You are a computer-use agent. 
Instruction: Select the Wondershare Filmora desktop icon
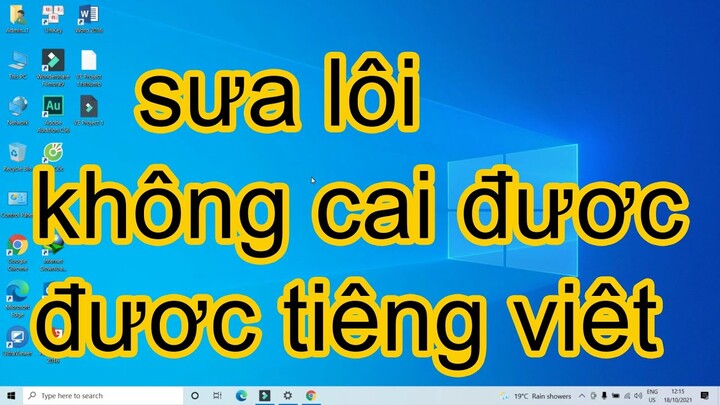coord(53,62)
